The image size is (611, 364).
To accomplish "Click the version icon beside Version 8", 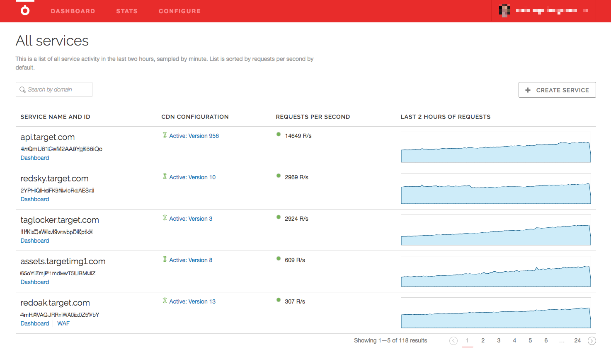I will 165,259.
